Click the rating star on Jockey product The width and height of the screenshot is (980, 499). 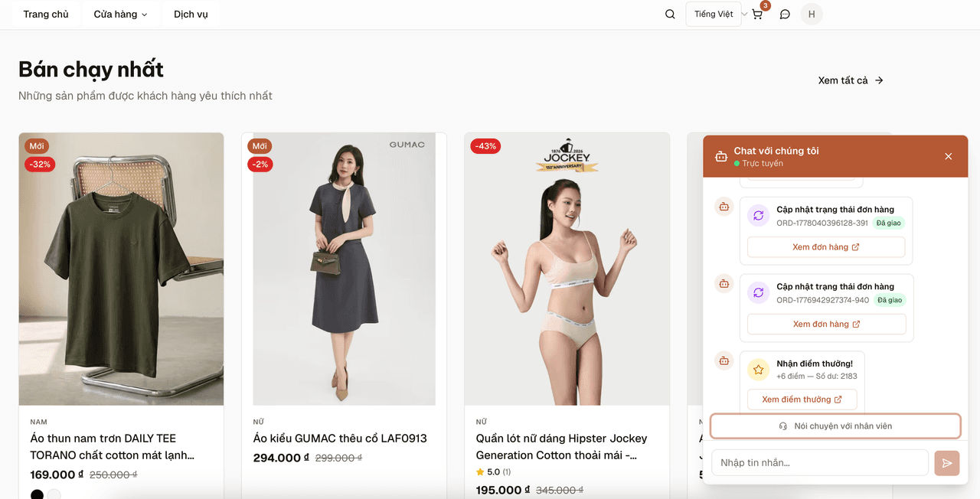click(480, 472)
